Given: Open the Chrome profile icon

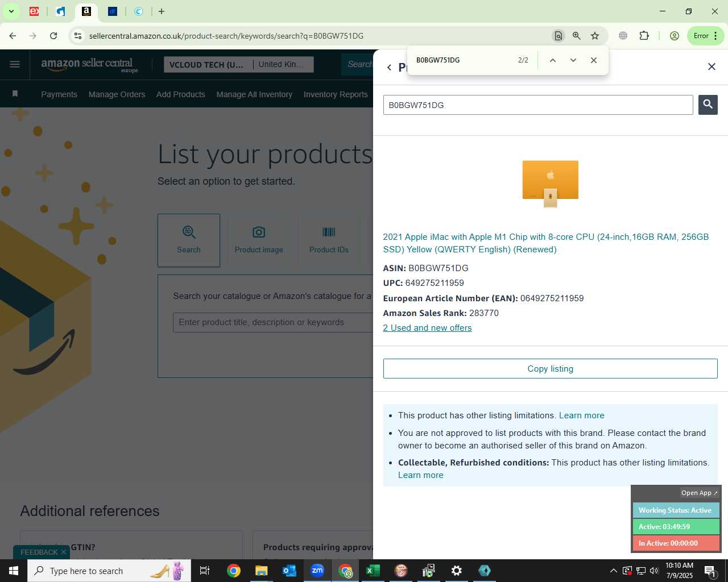Looking at the screenshot, I should click(675, 36).
